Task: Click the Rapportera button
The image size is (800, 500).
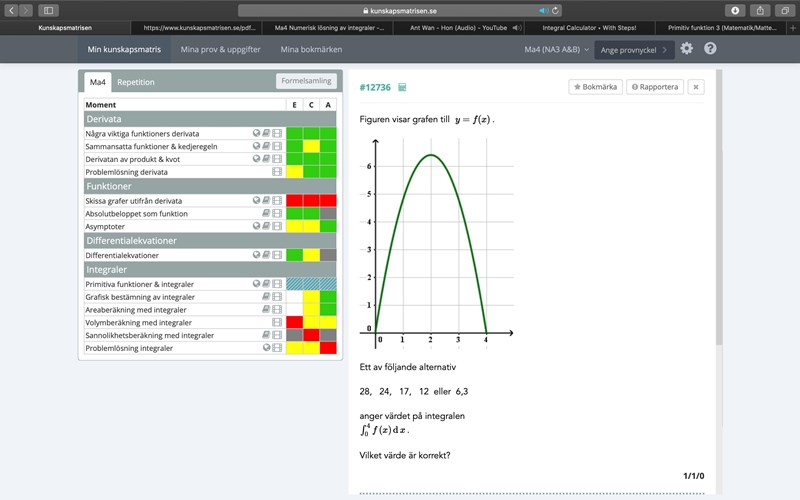Action: [x=654, y=87]
